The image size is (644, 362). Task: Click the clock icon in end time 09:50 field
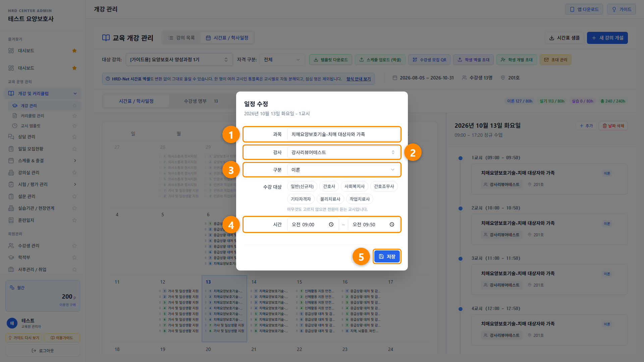point(392,225)
